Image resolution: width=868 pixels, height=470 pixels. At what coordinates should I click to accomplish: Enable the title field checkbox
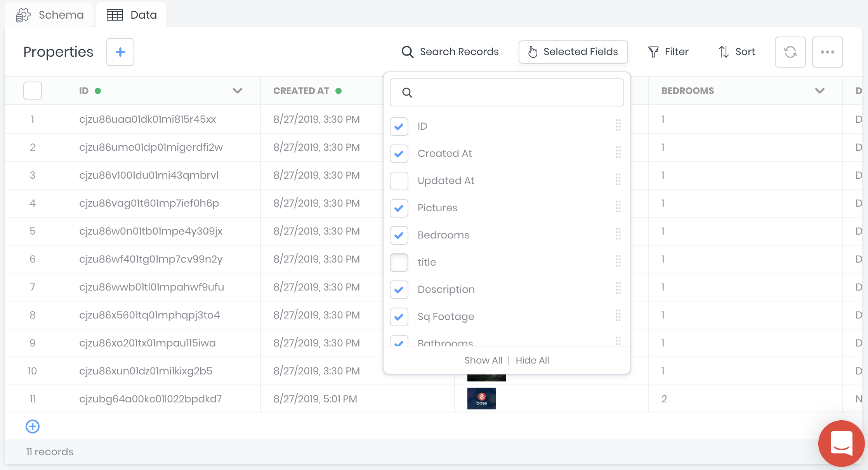pyautogui.click(x=399, y=263)
